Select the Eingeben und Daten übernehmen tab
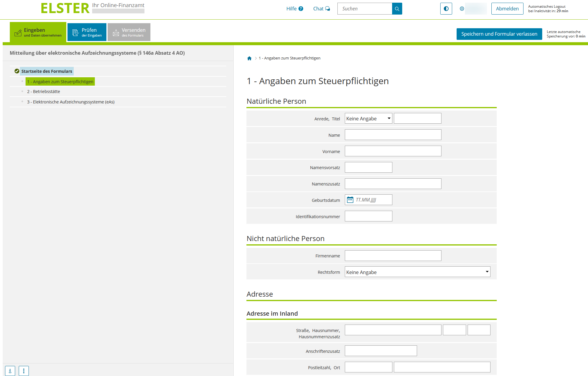Image resolution: width=588 pixels, height=376 pixels. tap(38, 32)
